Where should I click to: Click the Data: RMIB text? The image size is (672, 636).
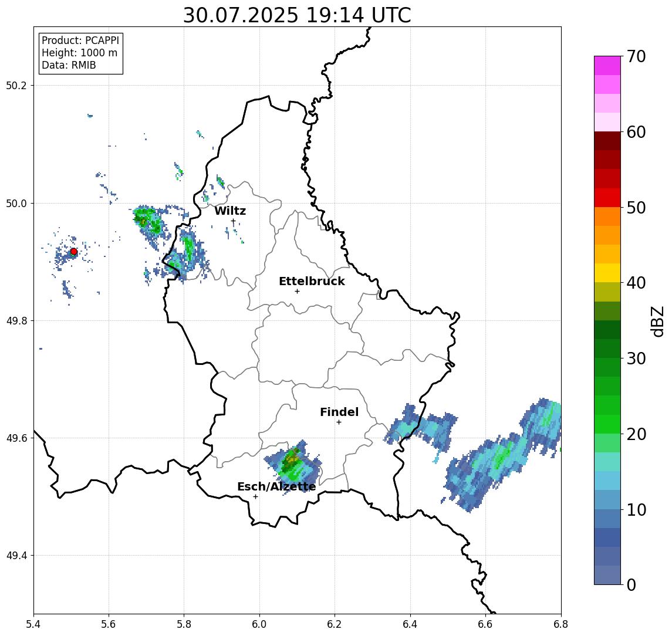pos(69,65)
